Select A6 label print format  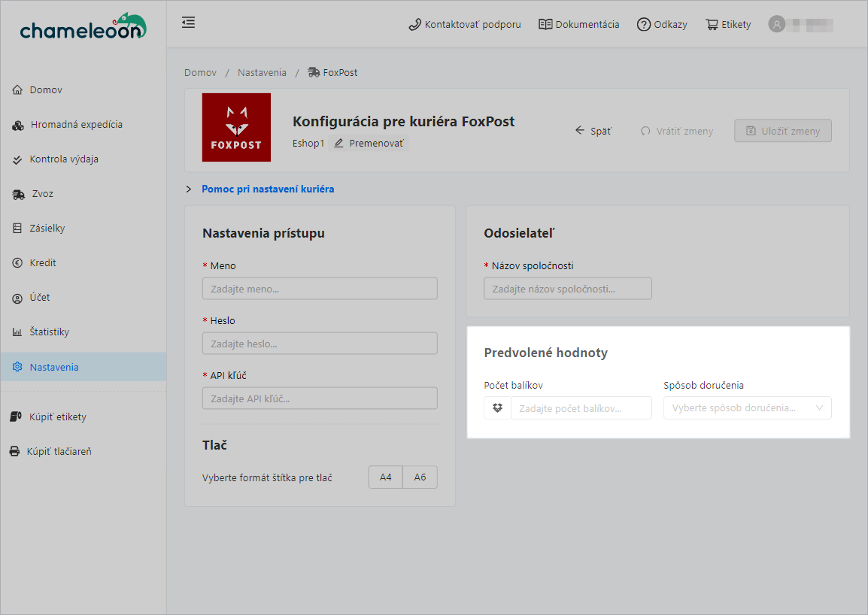(420, 477)
